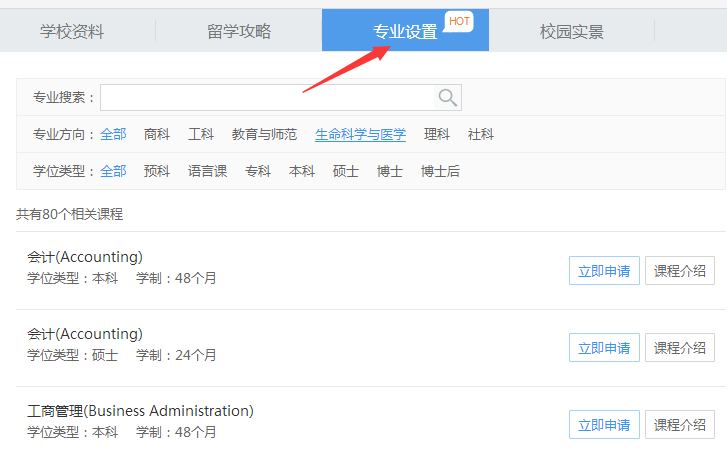This screenshot has height=453, width=727.
Task: Click 会计(Accounting) title with 24个月 duration
Action: (85, 334)
